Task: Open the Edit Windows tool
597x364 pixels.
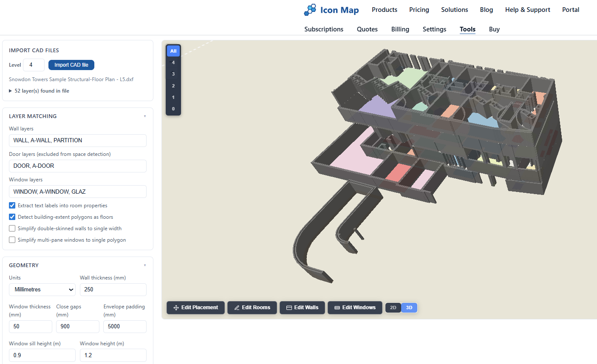Action: coord(355,308)
